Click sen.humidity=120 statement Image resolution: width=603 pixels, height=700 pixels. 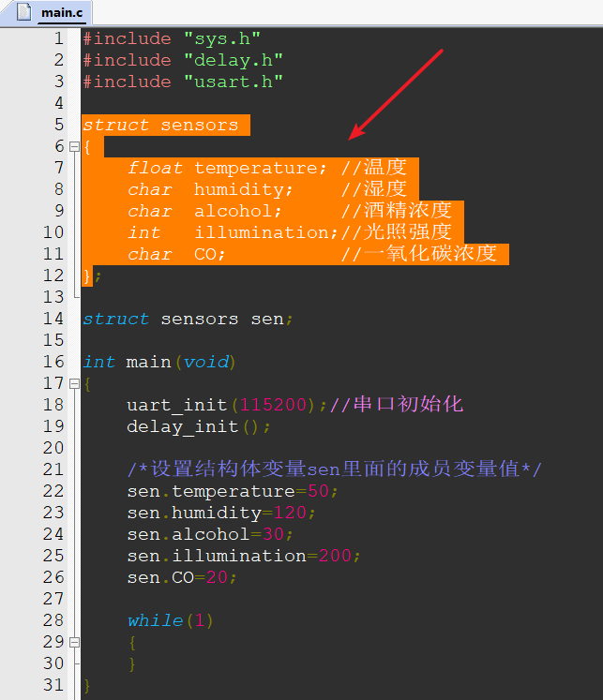click(221, 513)
